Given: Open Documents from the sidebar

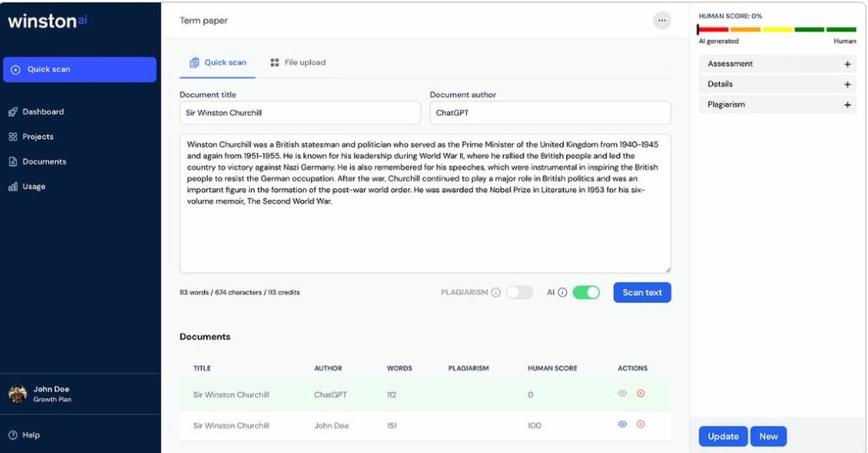Looking at the screenshot, I should tap(37, 162).
